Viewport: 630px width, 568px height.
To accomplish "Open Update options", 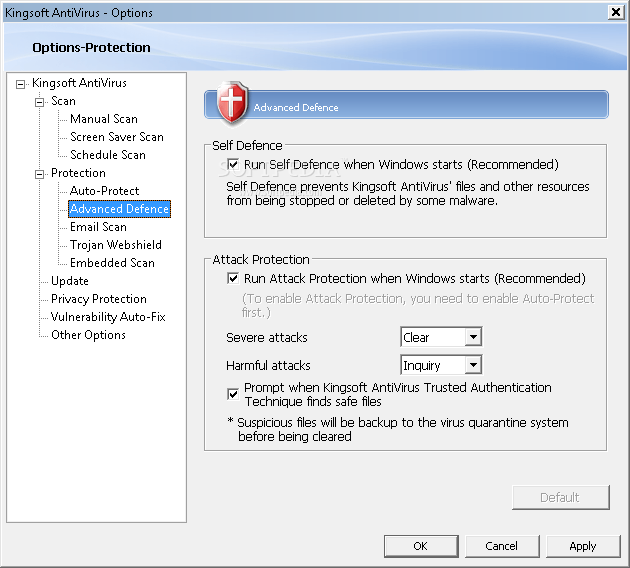I will [x=70, y=281].
